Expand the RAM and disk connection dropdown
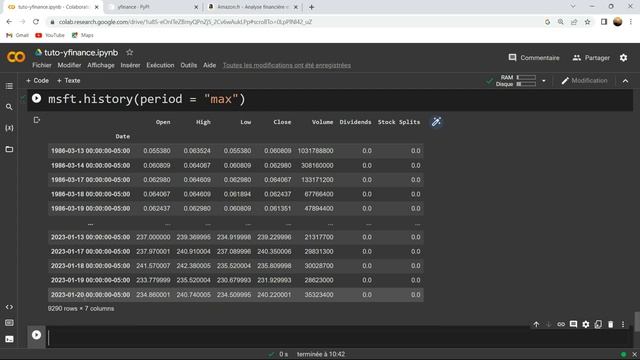Viewport: 640px width, 360px height. [544, 81]
